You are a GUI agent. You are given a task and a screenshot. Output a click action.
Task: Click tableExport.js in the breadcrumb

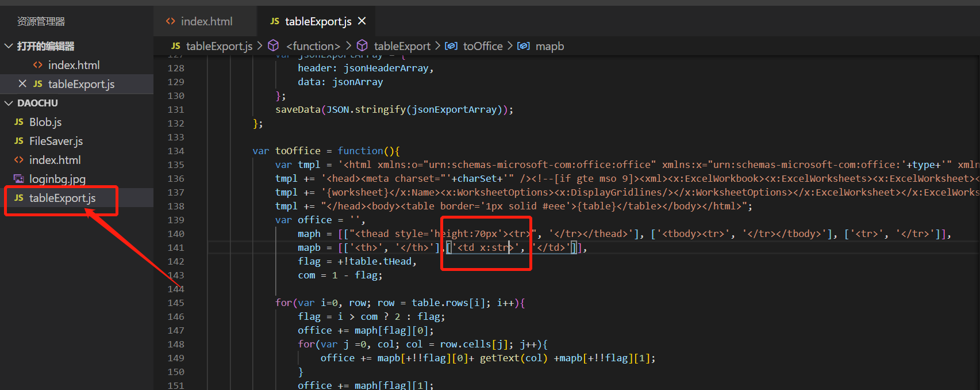click(x=219, y=46)
